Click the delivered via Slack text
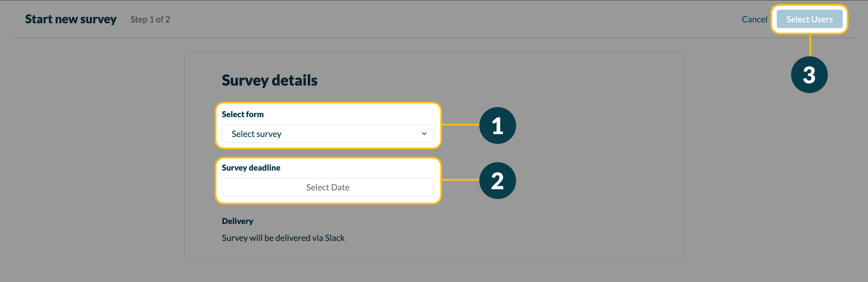Screen dimensions: 868x282 click(x=283, y=238)
